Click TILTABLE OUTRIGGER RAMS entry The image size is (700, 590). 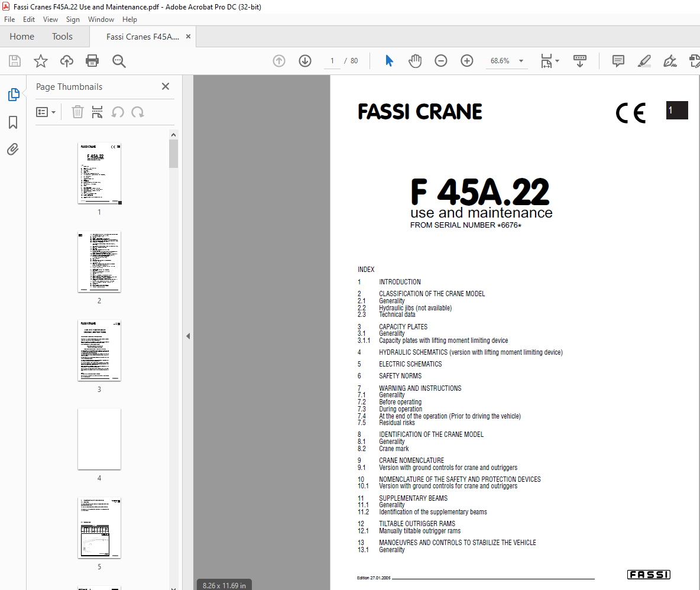click(417, 524)
